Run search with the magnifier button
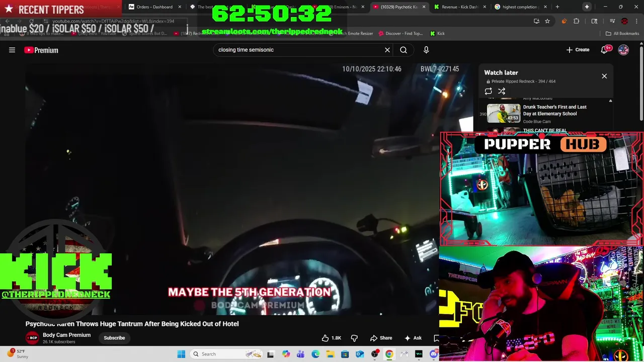This screenshot has width=644, height=362. click(404, 50)
